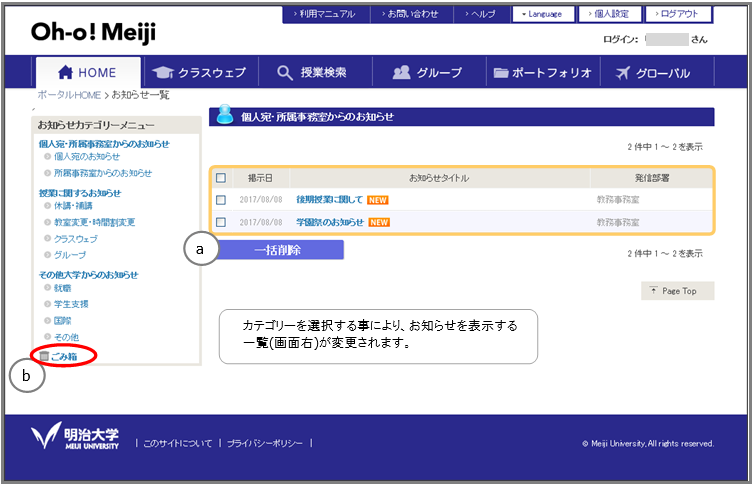Select the その他大学からのお知らせ heading
Screen dimensions: 755x486
coord(88,275)
